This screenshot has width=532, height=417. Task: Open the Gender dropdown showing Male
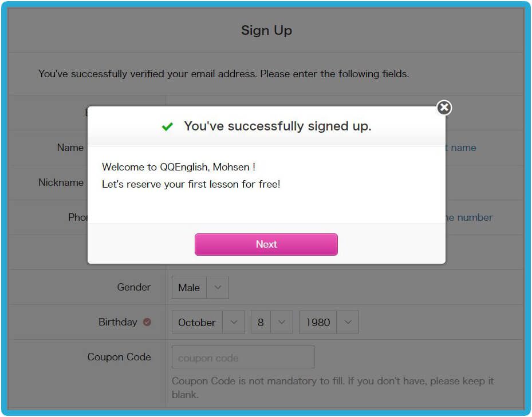200,287
